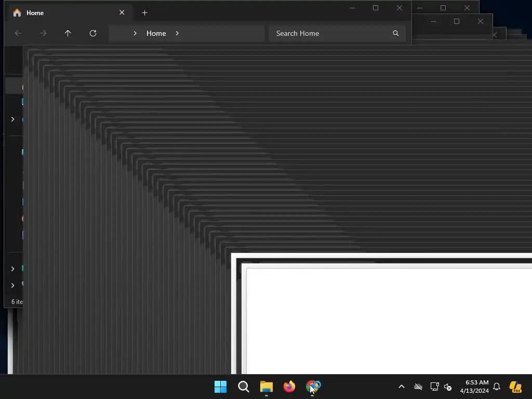Click the muted volume tray icon

(x=448, y=387)
